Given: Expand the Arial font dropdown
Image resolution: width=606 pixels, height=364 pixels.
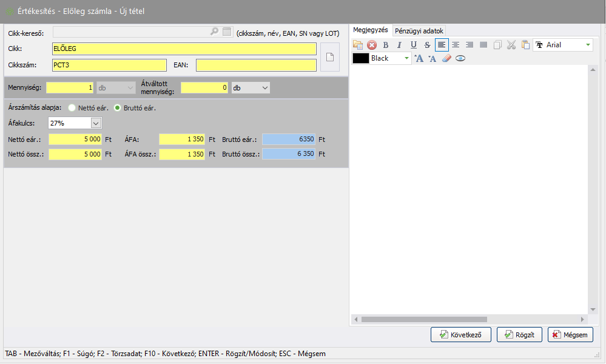Looking at the screenshot, I should [x=588, y=45].
